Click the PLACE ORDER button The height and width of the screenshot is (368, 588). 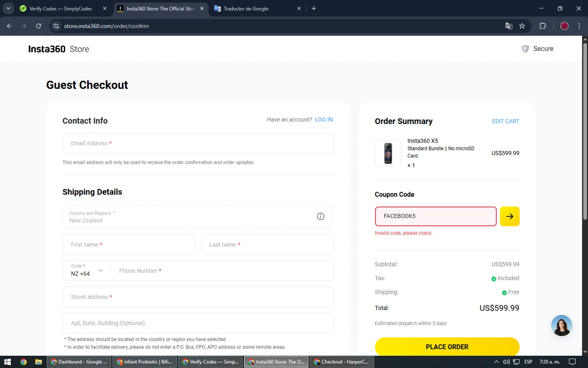point(447,347)
